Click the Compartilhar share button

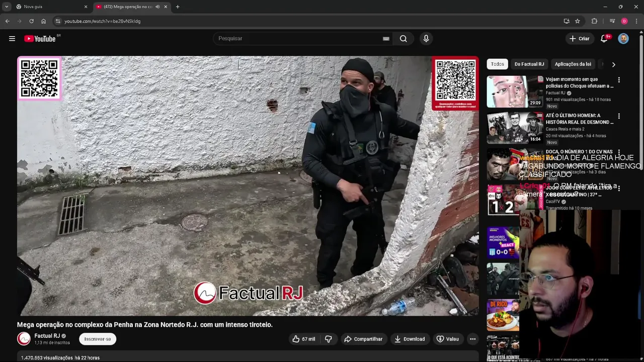click(x=363, y=339)
